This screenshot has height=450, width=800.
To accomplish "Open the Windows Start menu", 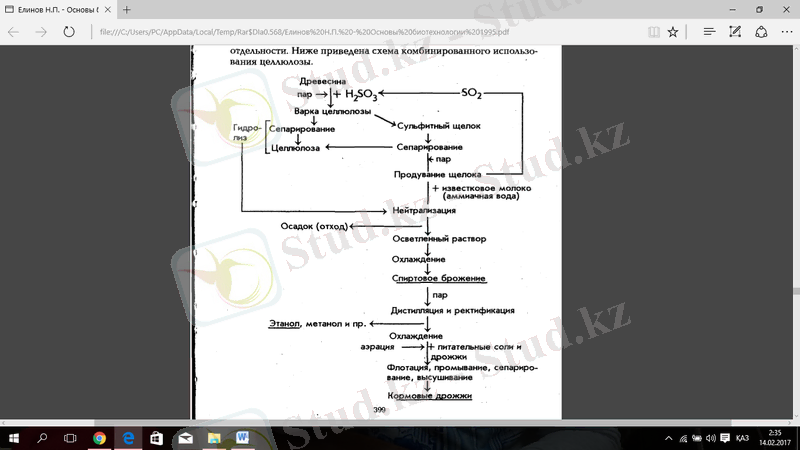I will click(14, 438).
